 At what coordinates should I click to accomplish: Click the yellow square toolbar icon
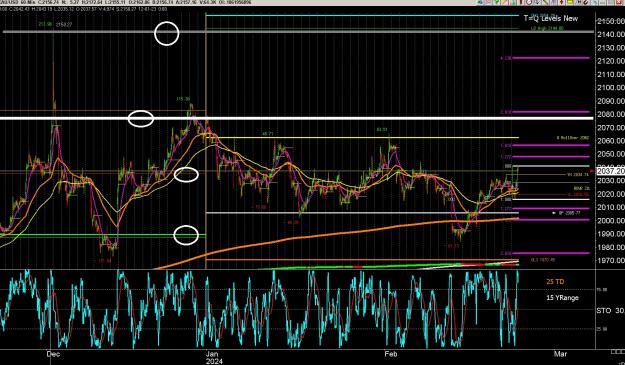570,2
